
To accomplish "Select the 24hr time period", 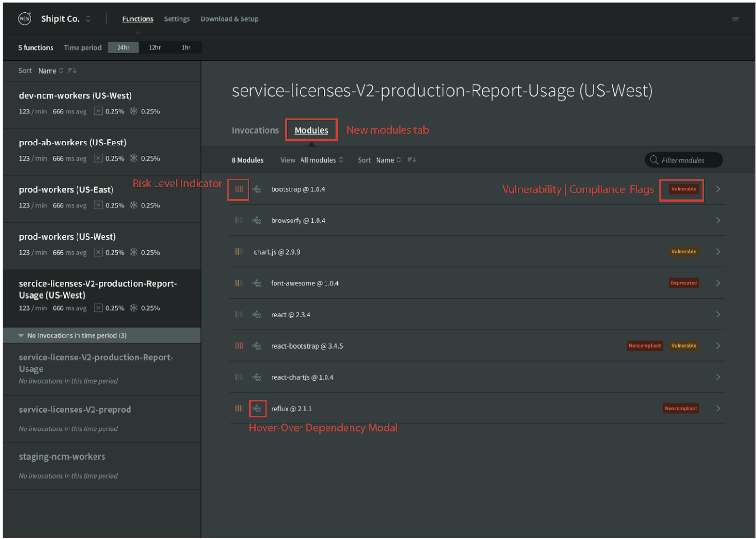I will pyautogui.click(x=123, y=48).
